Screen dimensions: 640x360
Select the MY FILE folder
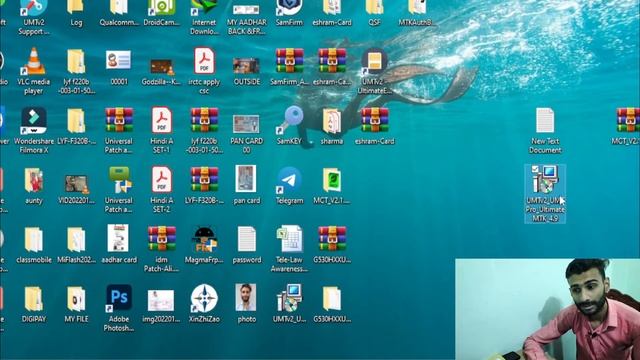76,299
